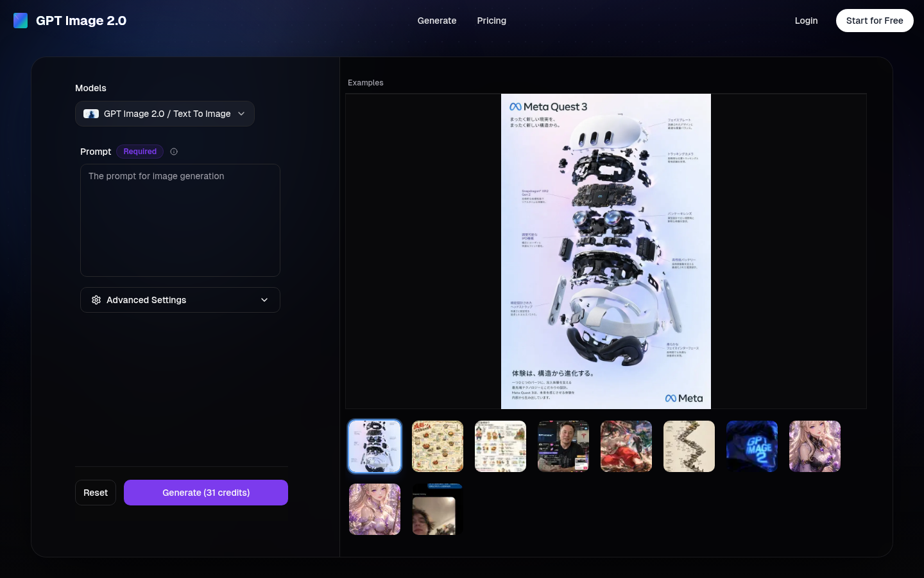
Task: Select the red anime battle scene thumbnail
Action: [x=626, y=446]
